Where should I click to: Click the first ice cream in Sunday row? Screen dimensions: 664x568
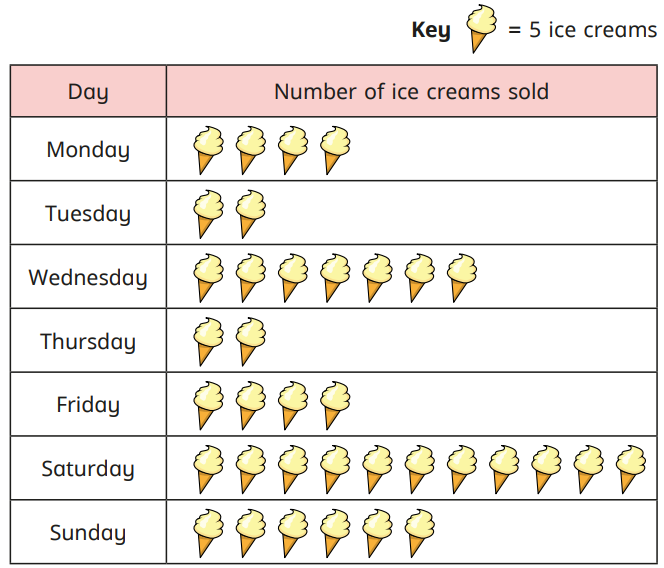[208, 532]
